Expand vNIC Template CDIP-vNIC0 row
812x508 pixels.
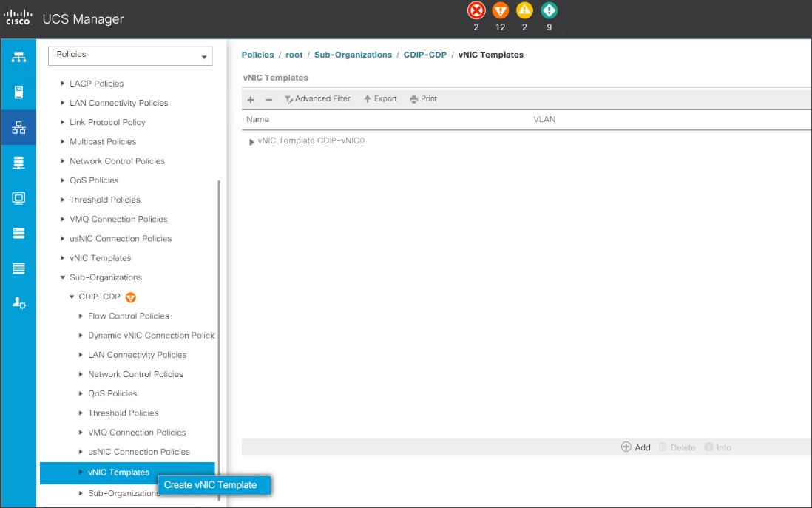[x=251, y=141]
